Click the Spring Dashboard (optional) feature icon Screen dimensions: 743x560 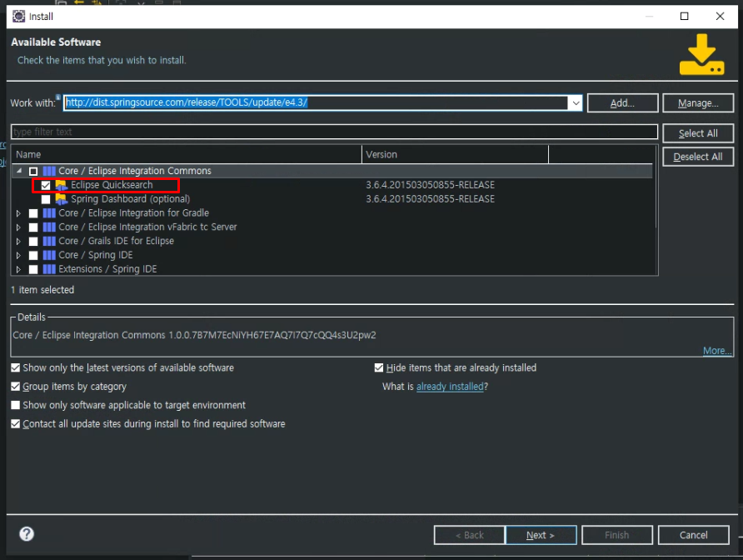pyautogui.click(x=61, y=199)
